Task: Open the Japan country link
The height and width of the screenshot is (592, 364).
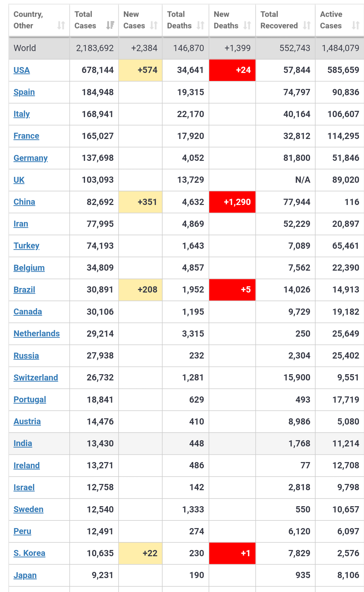Action: pyautogui.click(x=25, y=575)
